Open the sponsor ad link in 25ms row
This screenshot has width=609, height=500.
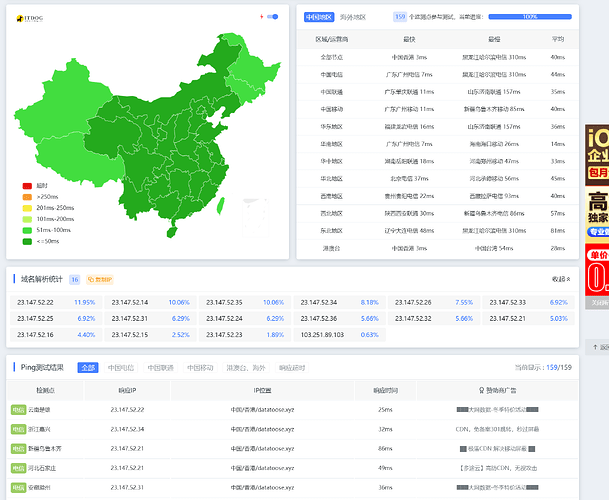tap(497, 409)
